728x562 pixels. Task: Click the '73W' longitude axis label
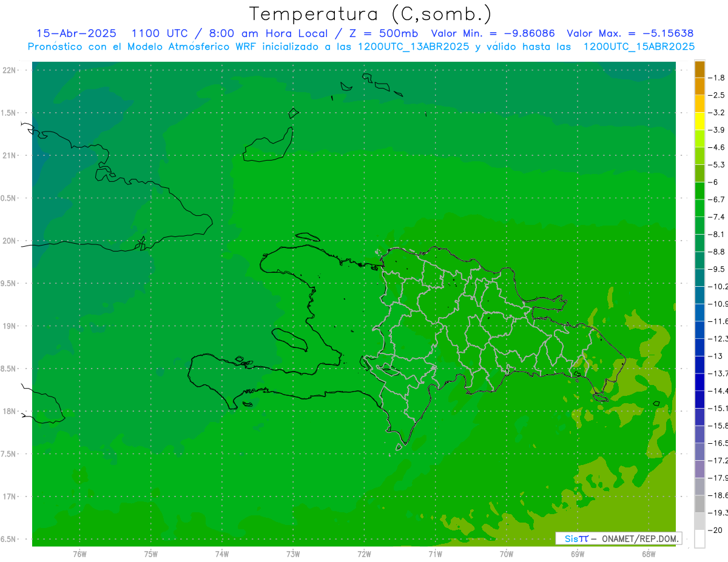click(293, 554)
